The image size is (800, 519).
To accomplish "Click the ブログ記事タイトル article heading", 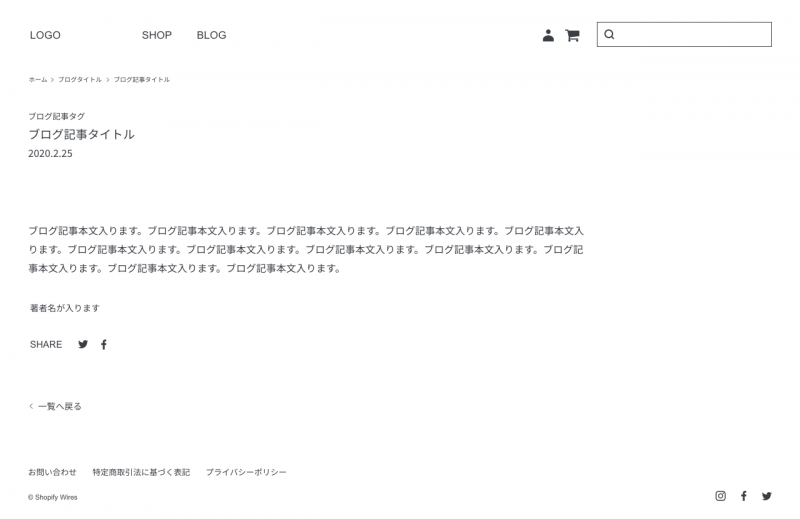I will (81, 135).
